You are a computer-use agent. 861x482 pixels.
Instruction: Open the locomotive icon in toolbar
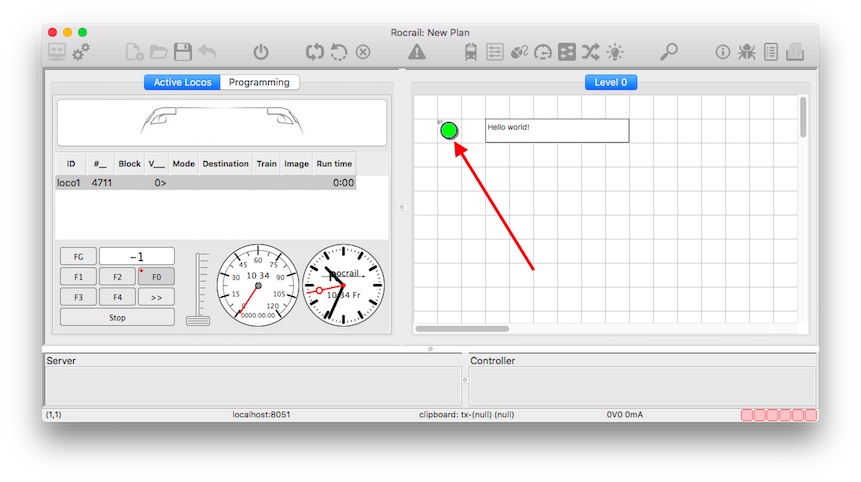pyautogui.click(x=471, y=52)
